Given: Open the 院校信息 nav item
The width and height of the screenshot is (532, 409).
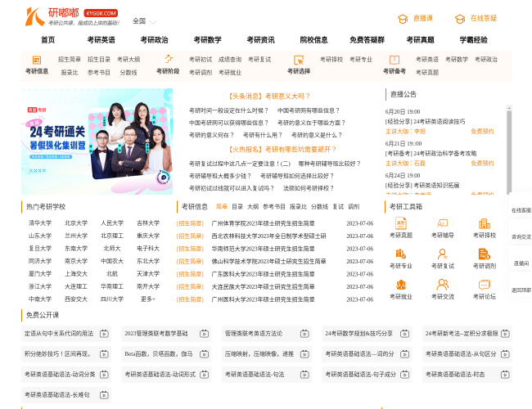Looking at the screenshot, I should [313, 40].
